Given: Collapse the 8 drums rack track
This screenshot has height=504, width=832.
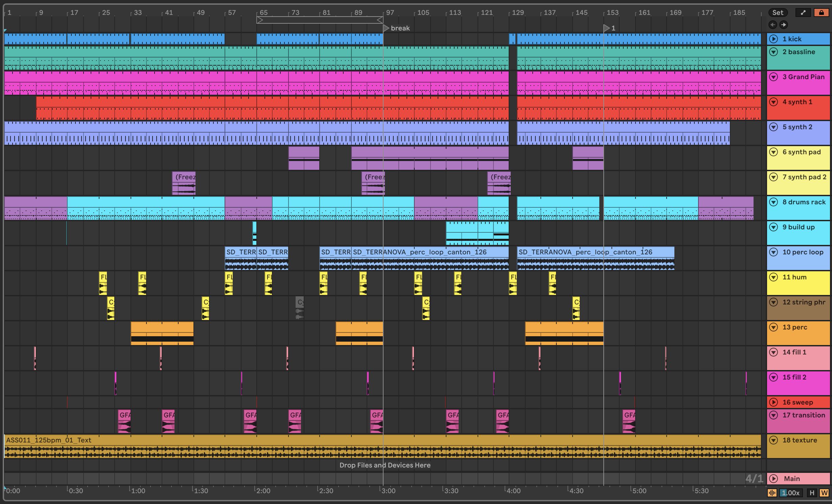Looking at the screenshot, I should point(773,202).
